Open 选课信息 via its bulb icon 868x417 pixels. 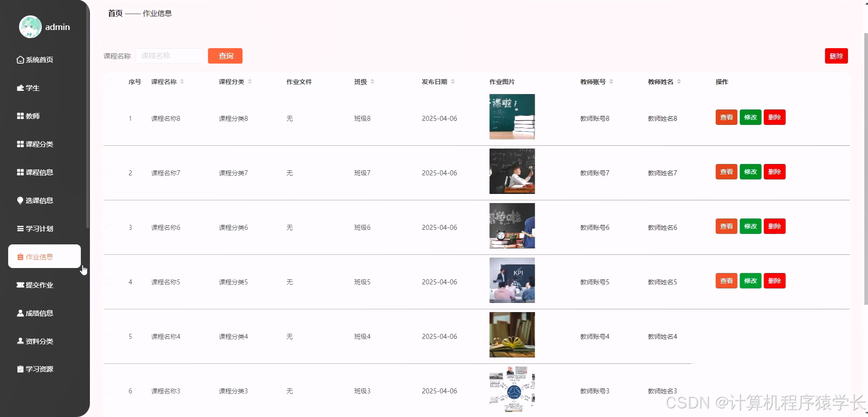(20, 200)
